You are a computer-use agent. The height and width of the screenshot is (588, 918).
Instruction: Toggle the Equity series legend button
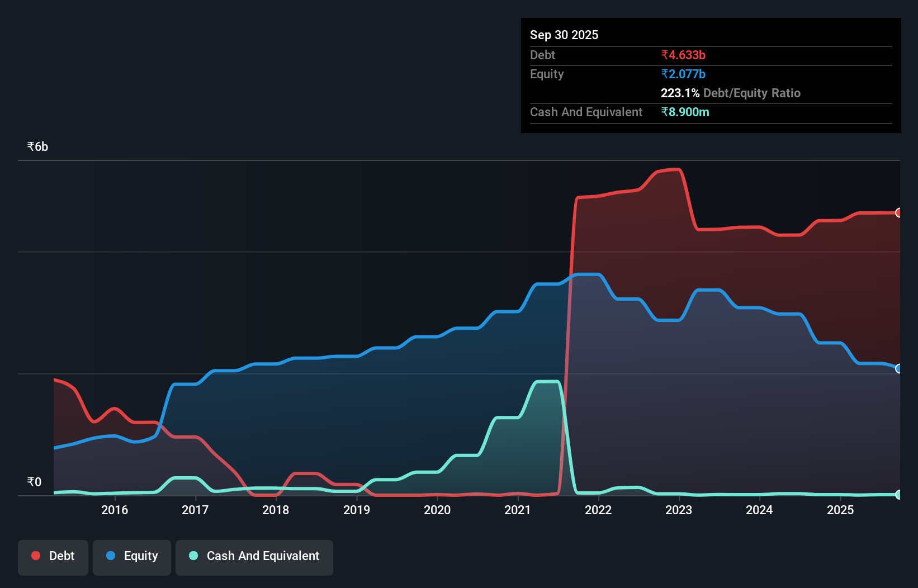(x=132, y=557)
